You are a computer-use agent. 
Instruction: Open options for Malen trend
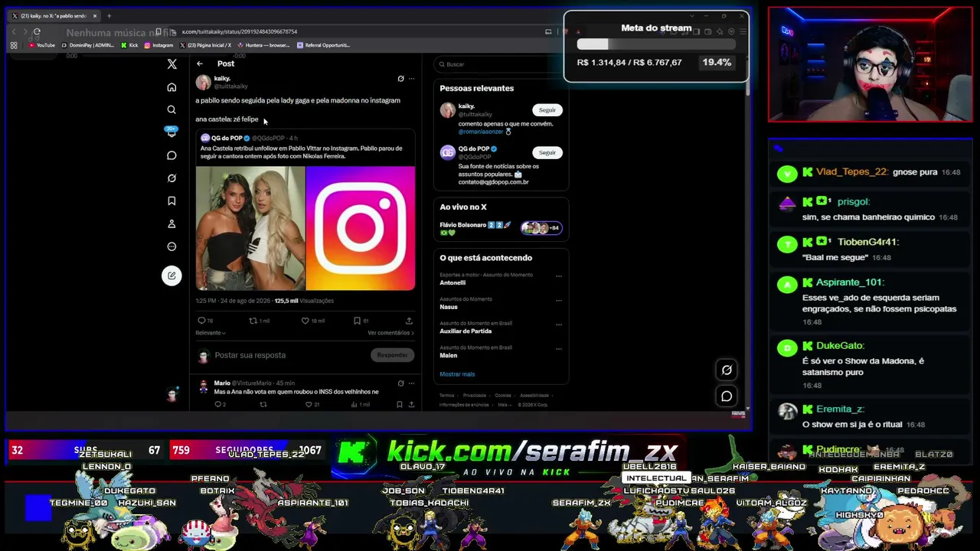(559, 348)
